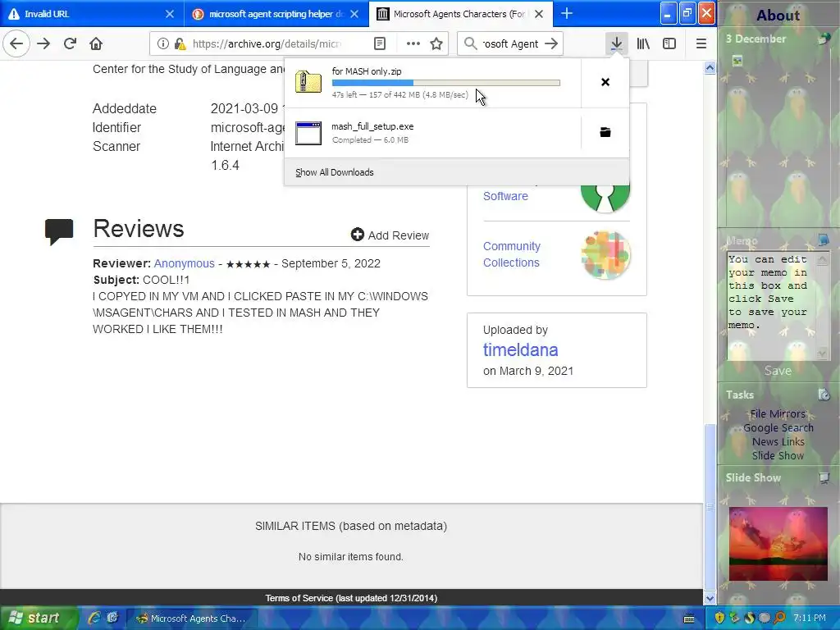The height and width of the screenshot is (630, 840).
Task: Open the Anonymous reviewer link
Action: click(x=185, y=263)
